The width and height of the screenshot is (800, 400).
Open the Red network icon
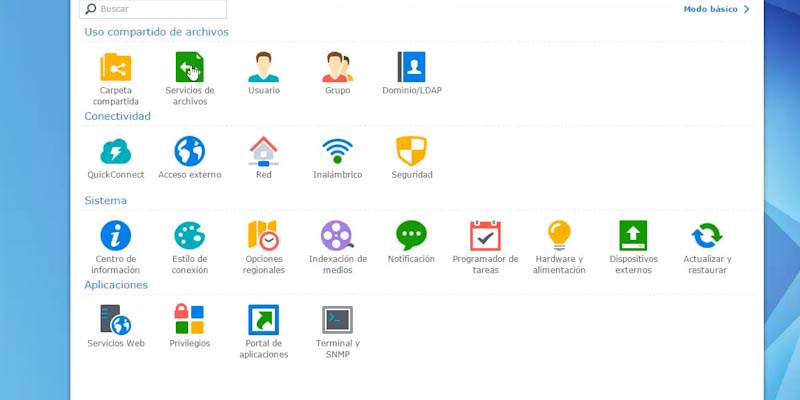click(x=264, y=151)
